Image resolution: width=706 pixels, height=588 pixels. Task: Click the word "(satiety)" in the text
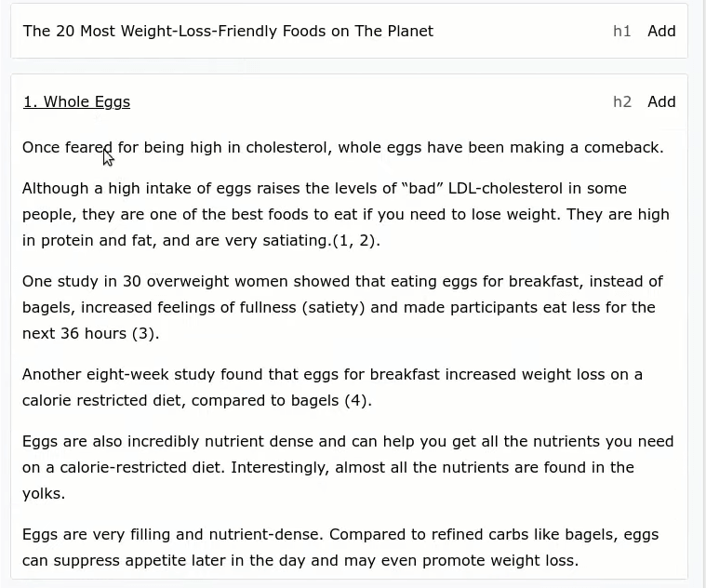(333, 308)
